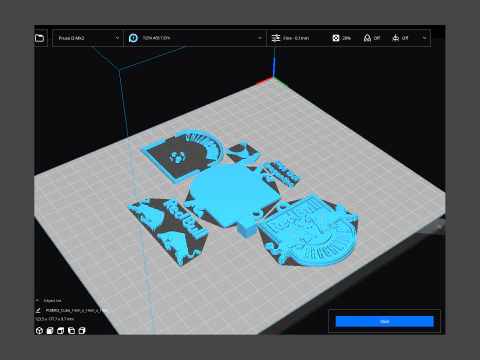Select the small cube model

(246, 226)
